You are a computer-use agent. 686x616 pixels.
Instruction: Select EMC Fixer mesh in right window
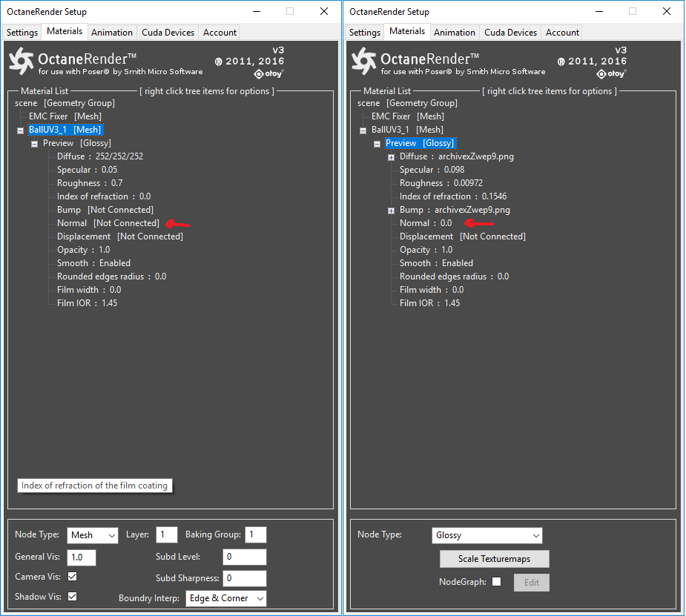click(408, 116)
